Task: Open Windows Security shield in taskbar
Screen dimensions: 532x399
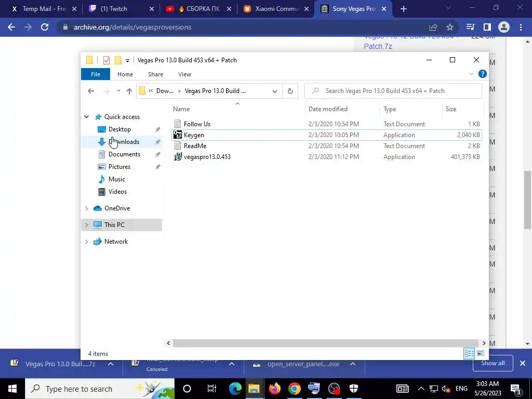Action: click(353, 389)
